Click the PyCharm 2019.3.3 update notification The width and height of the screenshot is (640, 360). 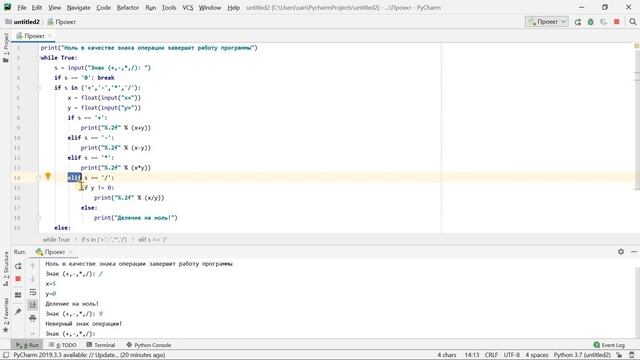coord(89,355)
